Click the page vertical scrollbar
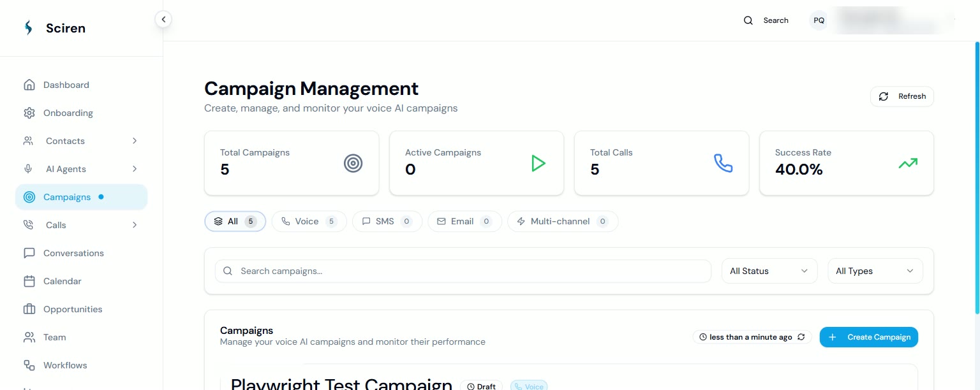Screen dimensions: 980x390 pos(977,178)
